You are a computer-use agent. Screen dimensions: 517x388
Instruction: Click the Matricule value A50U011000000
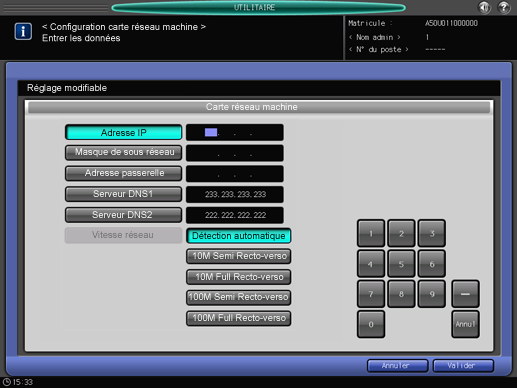point(451,23)
